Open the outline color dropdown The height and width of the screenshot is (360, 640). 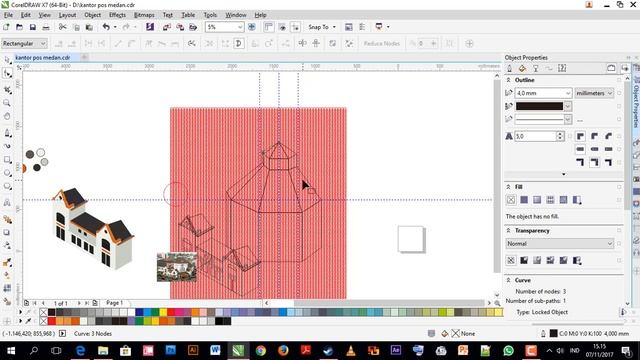coord(567,106)
